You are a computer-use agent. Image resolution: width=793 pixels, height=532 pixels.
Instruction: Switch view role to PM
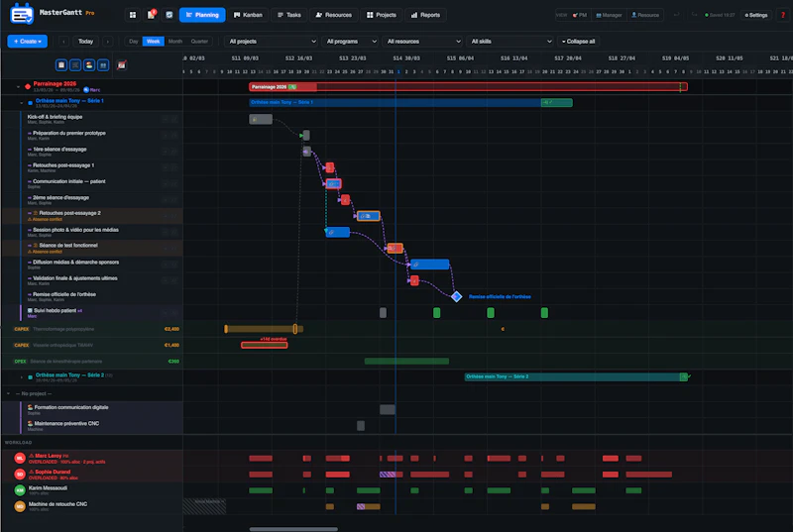point(580,15)
